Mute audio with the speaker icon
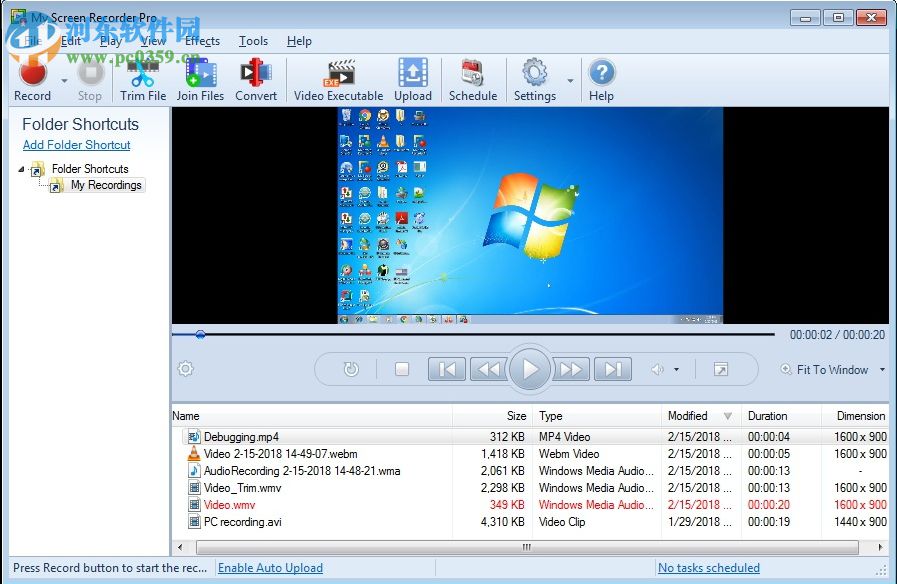This screenshot has height=584, width=897. click(655, 369)
